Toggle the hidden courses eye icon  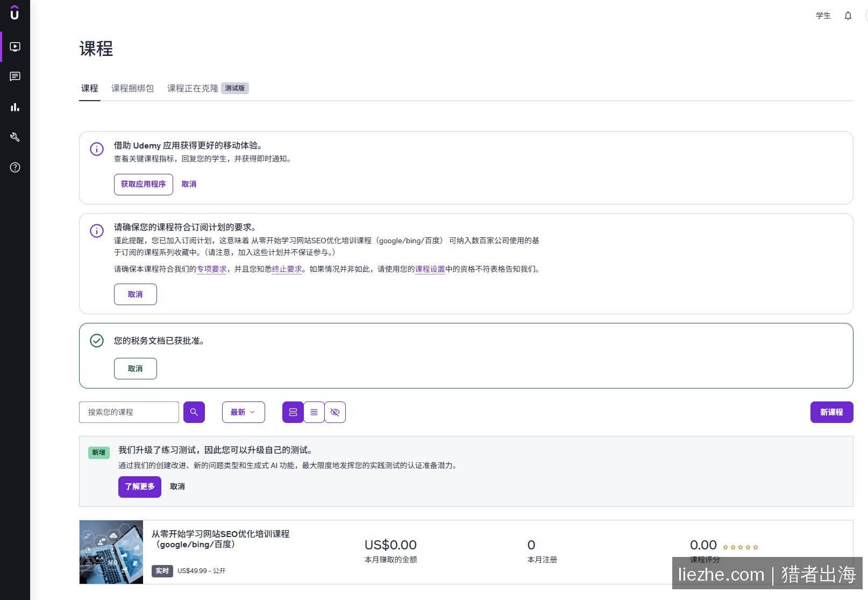click(335, 412)
